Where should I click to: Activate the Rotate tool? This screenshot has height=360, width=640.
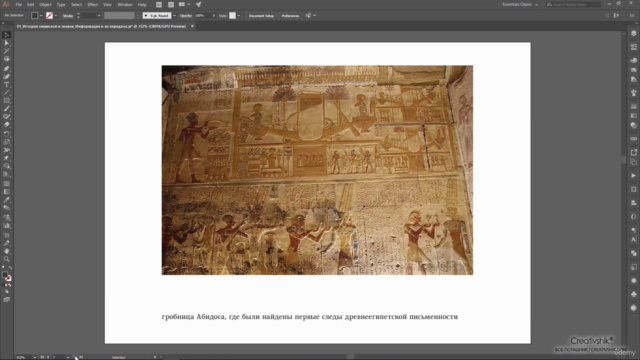point(7,134)
